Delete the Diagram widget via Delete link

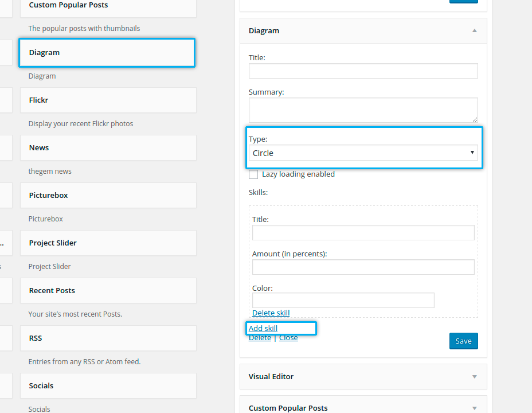pyautogui.click(x=260, y=338)
